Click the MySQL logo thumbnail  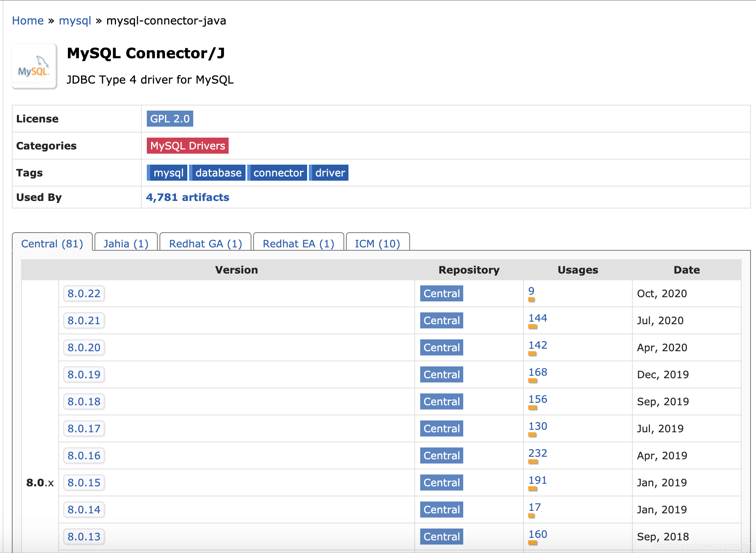point(34,66)
